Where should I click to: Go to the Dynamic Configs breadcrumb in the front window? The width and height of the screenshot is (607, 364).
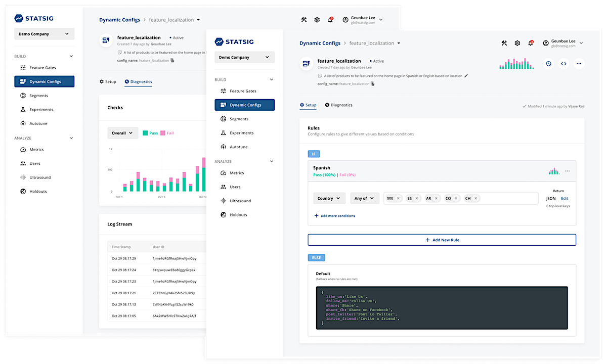320,43
